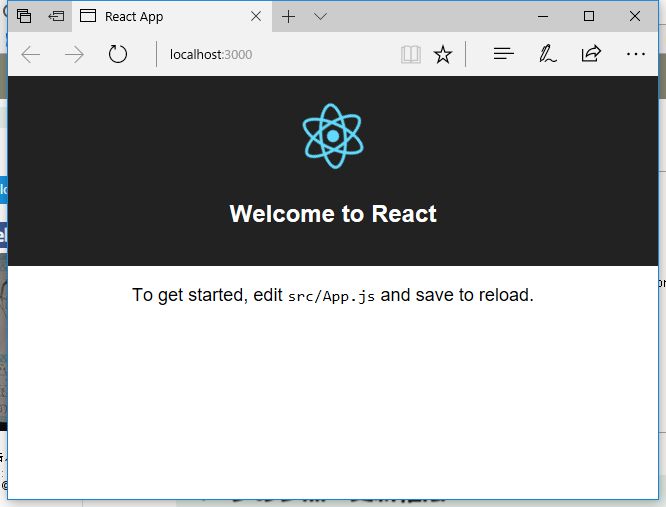Share this page icon
The height and width of the screenshot is (507, 666).
tap(591, 54)
